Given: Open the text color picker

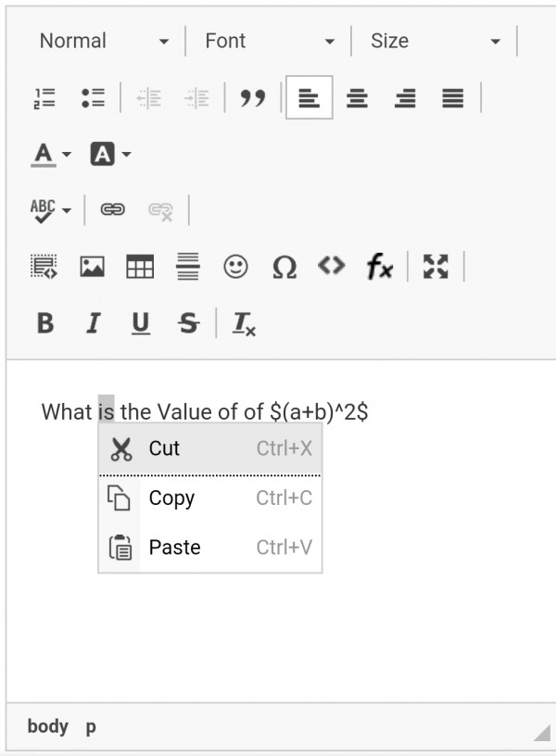Looking at the screenshot, I should pos(51,154).
